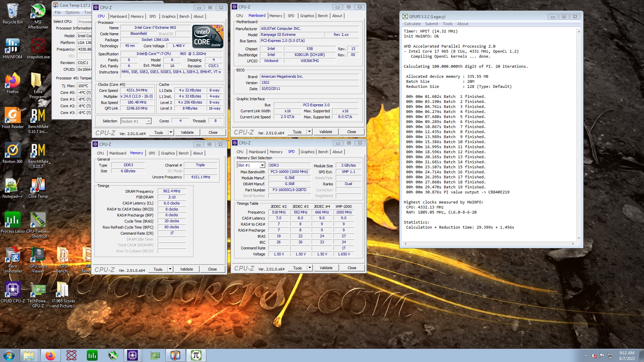
Task: Open GPU Caps Viewer icon
Action: pos(38,260)
